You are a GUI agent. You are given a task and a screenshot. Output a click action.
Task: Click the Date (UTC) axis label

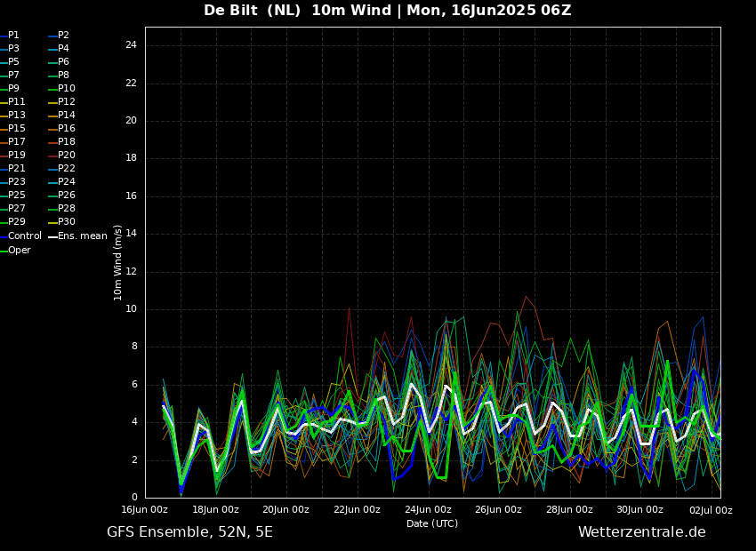click(x=432, y=524)
